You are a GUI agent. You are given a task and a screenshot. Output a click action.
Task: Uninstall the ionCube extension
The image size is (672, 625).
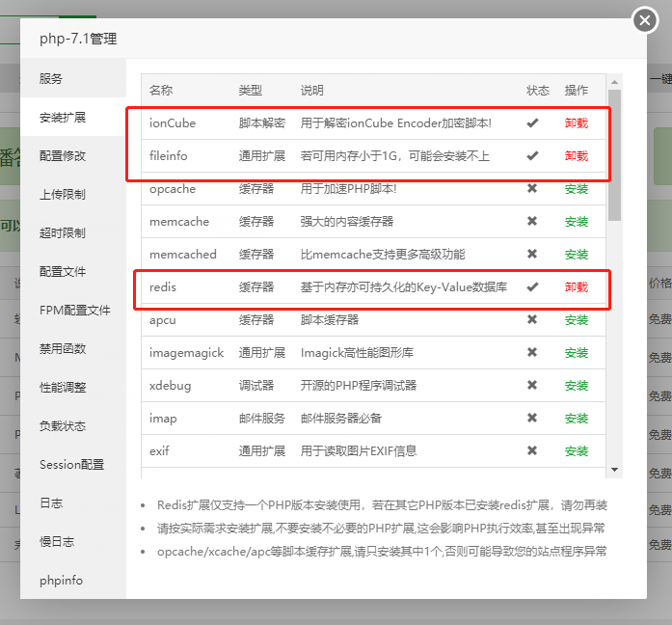(x=576, y=123)
